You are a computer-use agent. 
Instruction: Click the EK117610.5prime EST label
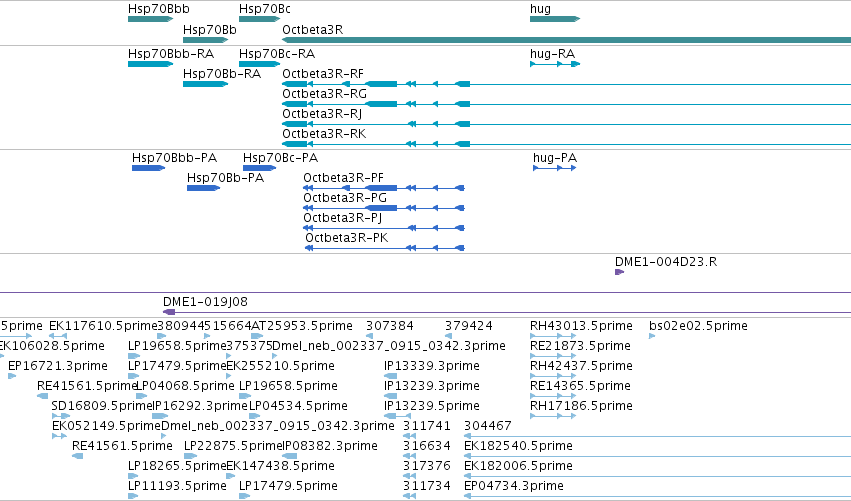[103, 326]
